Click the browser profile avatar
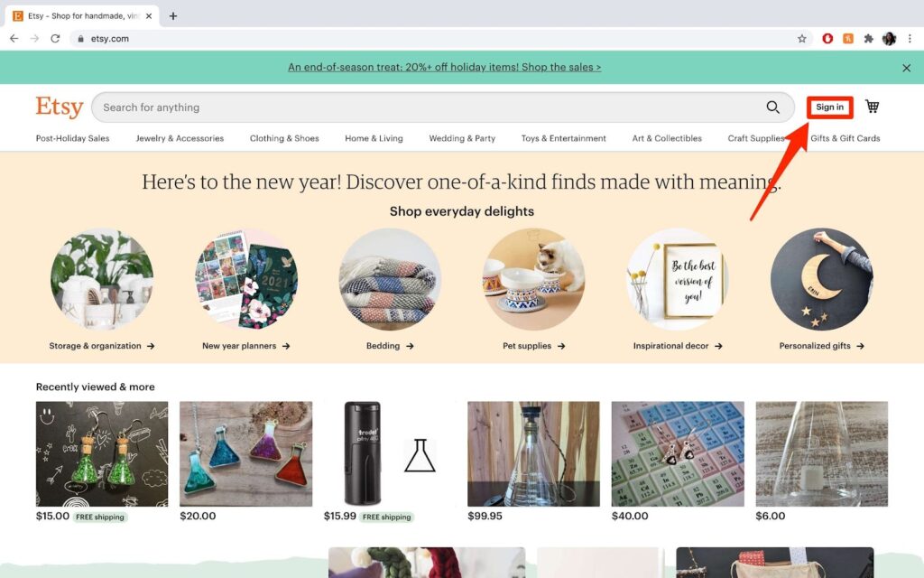924x578 pixels. [x=889, y=39]
